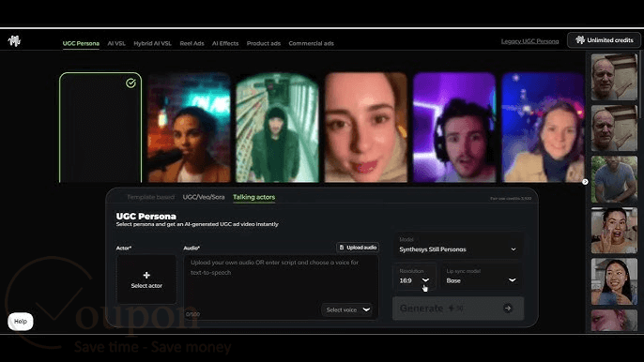Select the woman with microphone persona video

point(189,128)
